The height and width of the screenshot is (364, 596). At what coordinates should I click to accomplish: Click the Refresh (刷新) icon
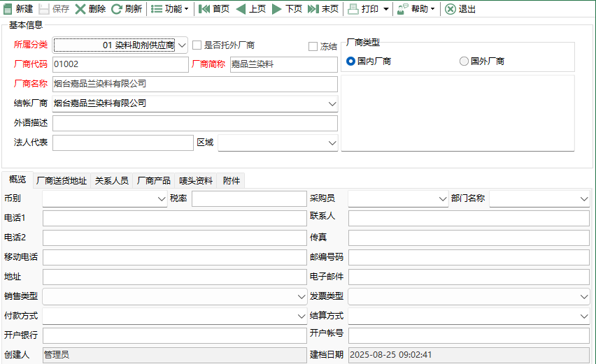pos(117,9)
